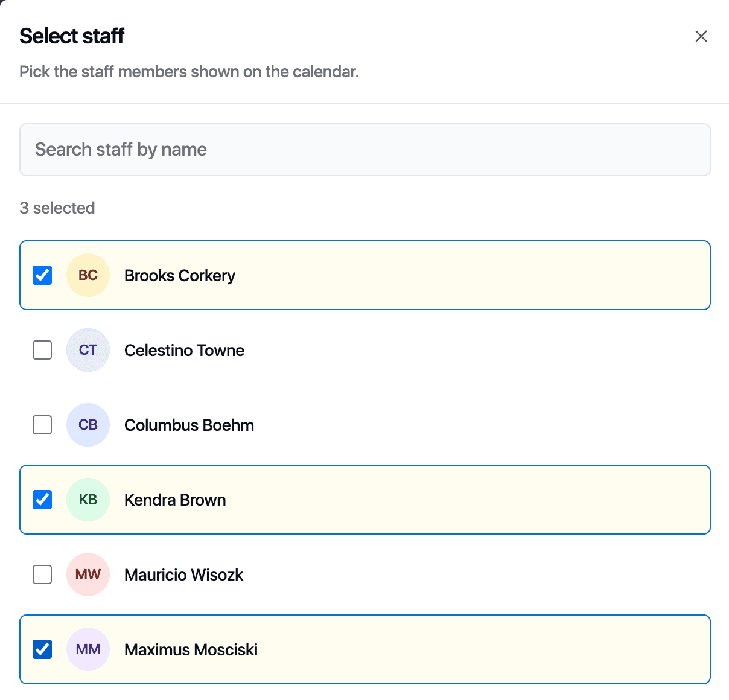
Task: Select the Kendra Brown name text
Action: 175,500
